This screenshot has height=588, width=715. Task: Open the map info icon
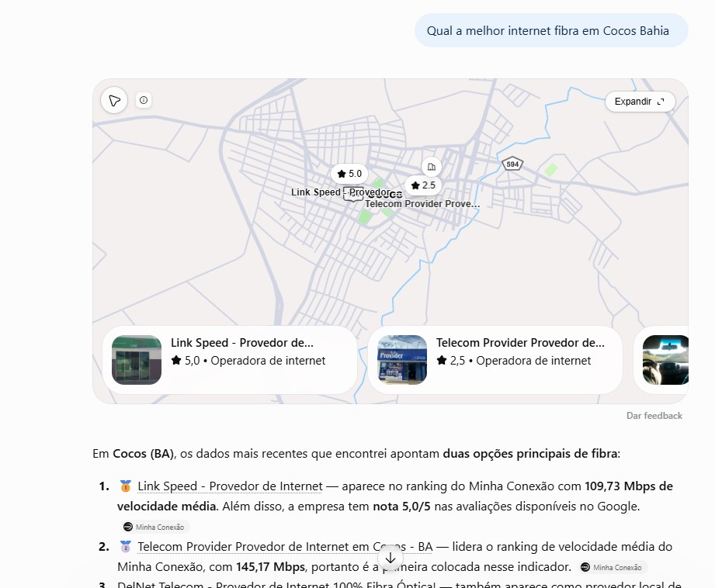click(x=144, y=100)
